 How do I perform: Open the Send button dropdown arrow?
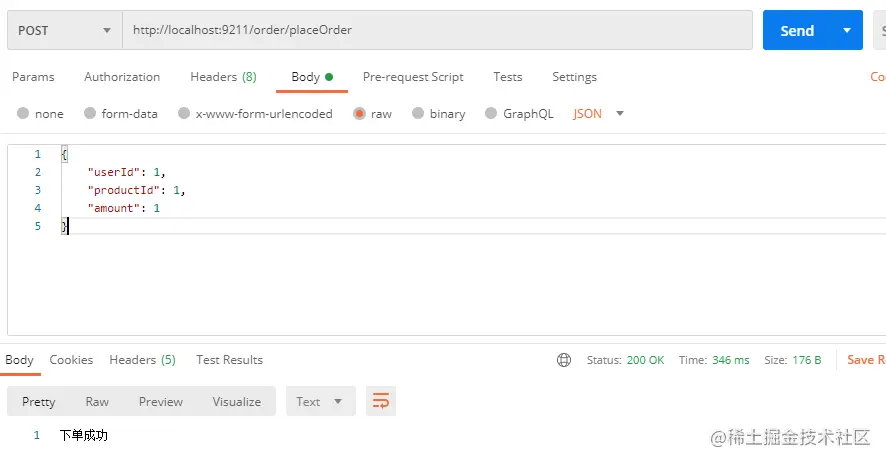(x=846, y=31)
